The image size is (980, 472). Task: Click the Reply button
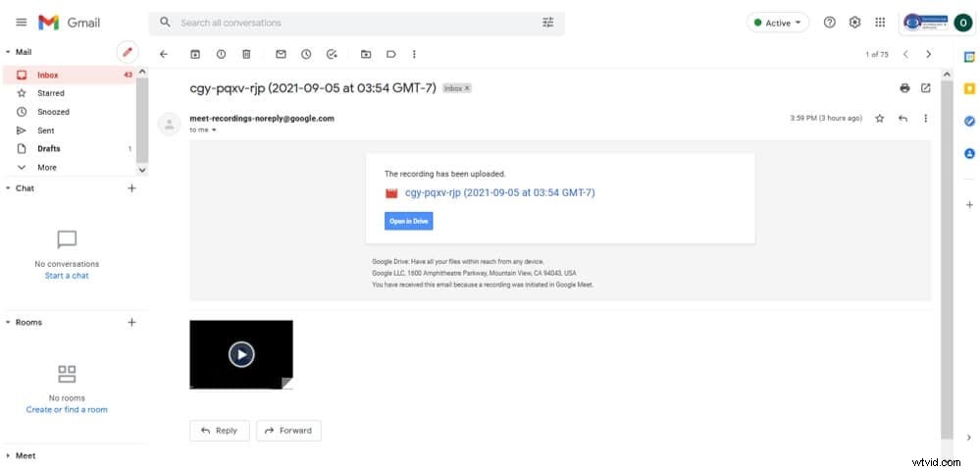click(220, 431)
